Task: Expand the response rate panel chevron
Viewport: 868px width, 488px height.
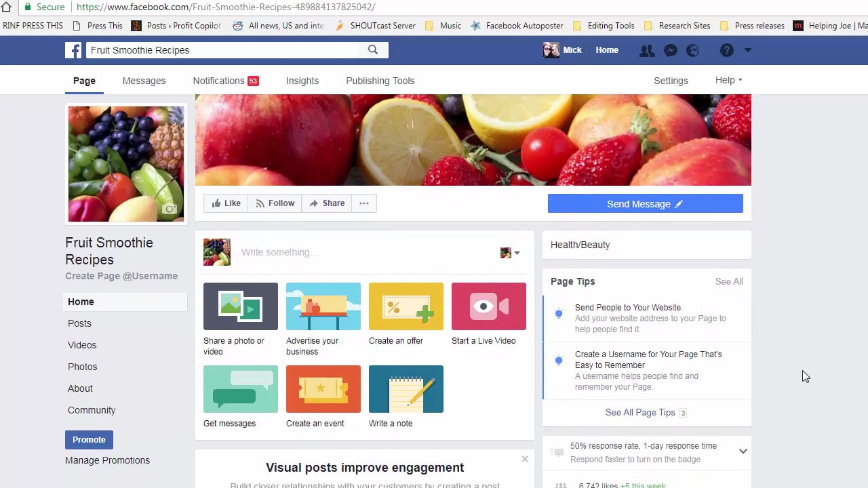Action: [x=743, y=451]
